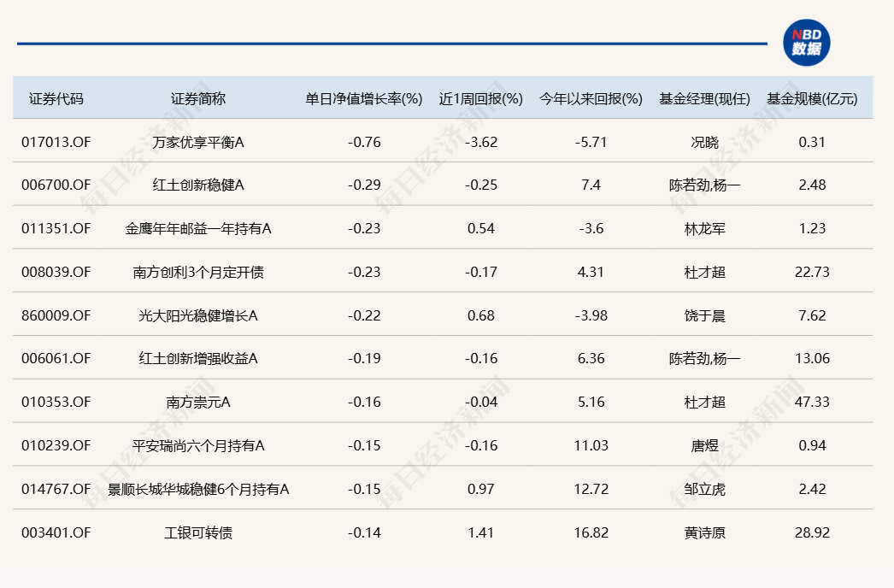
Task: Select fund name 平安瑞尚六个月持有A
Action: click(197, 445)
